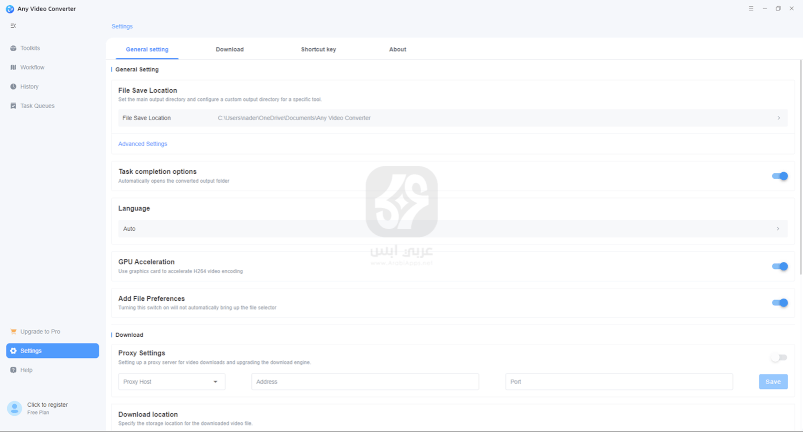803x432 pixels.
Task: Open the Language Auto selector
Action: point(453,229)
